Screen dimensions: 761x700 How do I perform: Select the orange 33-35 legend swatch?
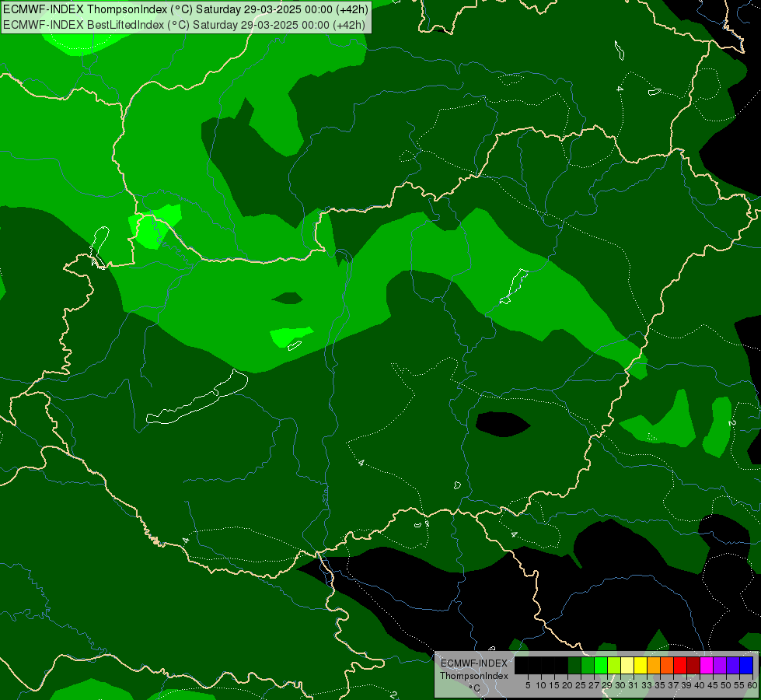(x=654, y=665)
